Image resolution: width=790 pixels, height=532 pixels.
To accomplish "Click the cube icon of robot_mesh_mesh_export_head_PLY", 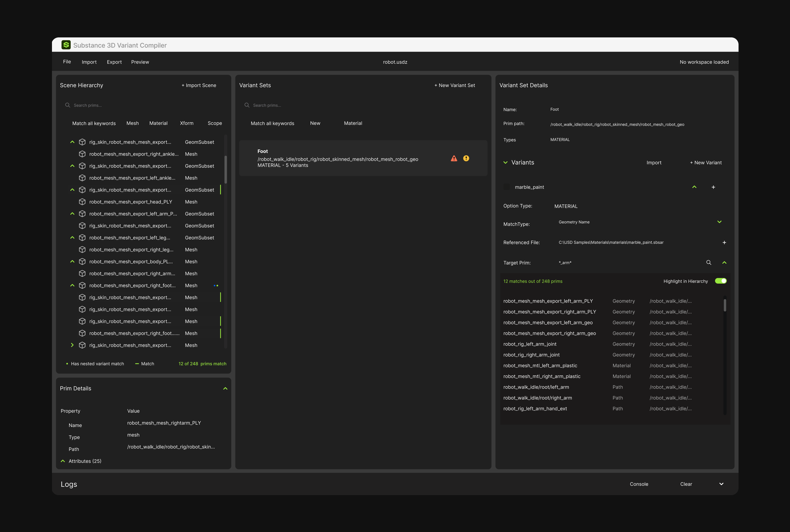I will pos(82,202).
